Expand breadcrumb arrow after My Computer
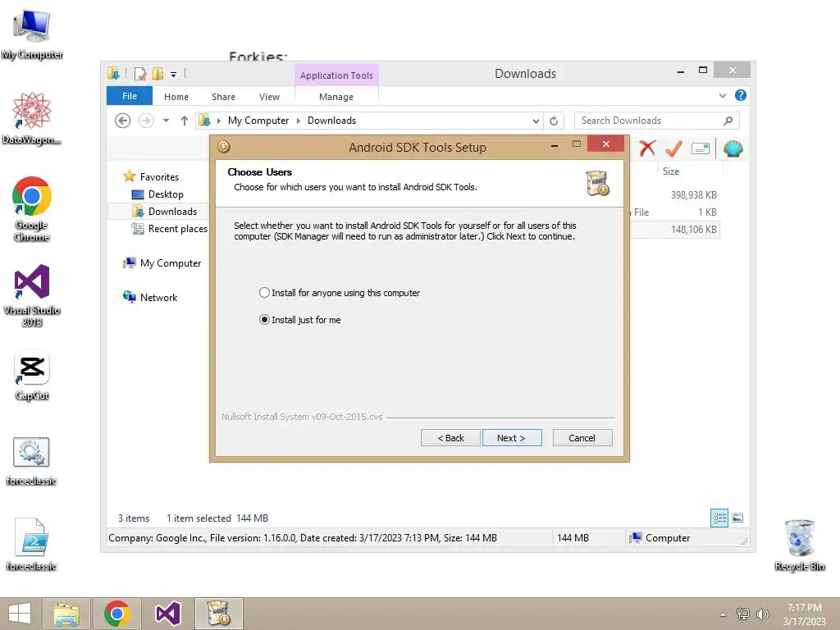 (299, 121)
